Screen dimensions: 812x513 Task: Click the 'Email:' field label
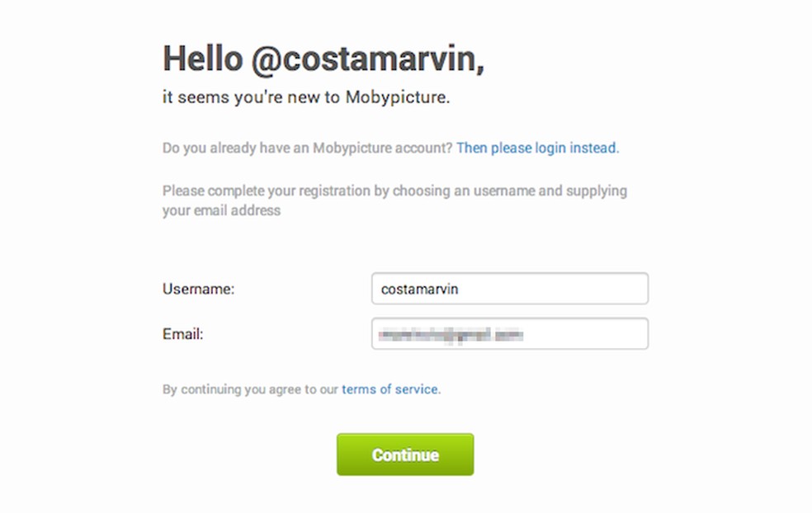pyautogui.click(x=183, y=334)
